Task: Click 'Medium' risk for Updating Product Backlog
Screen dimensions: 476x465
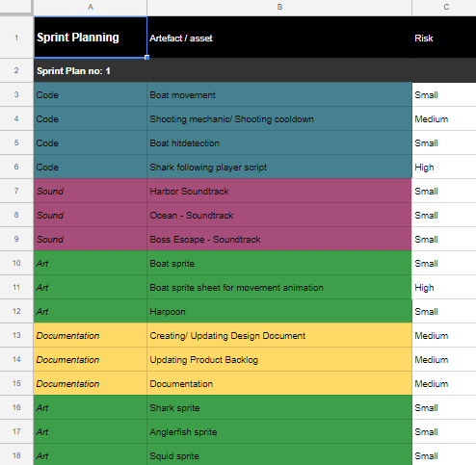Action: (x=444, y=359)
